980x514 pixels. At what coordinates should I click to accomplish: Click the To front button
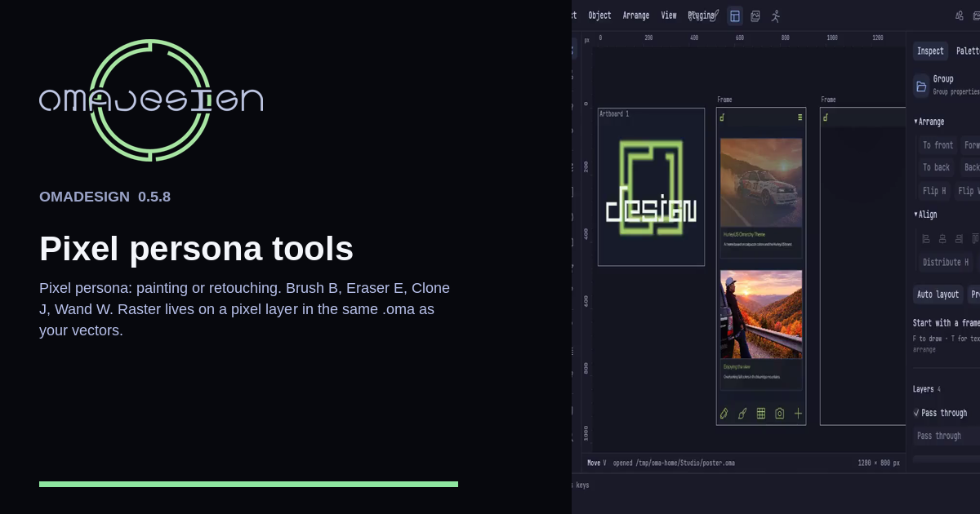coord(938,145)
